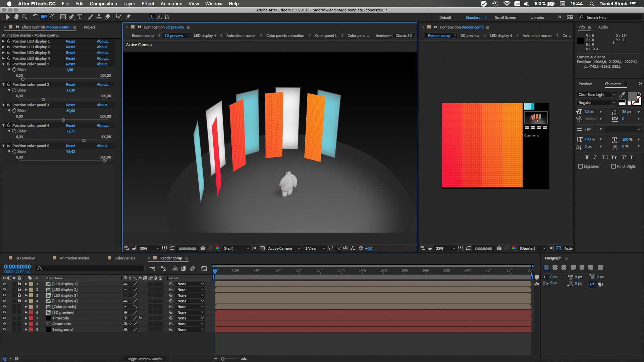The height and width of the screenshot is (362, 644).
Task: Collapse the Position color panel 3 effect
Action: click(x=4, y=105)
